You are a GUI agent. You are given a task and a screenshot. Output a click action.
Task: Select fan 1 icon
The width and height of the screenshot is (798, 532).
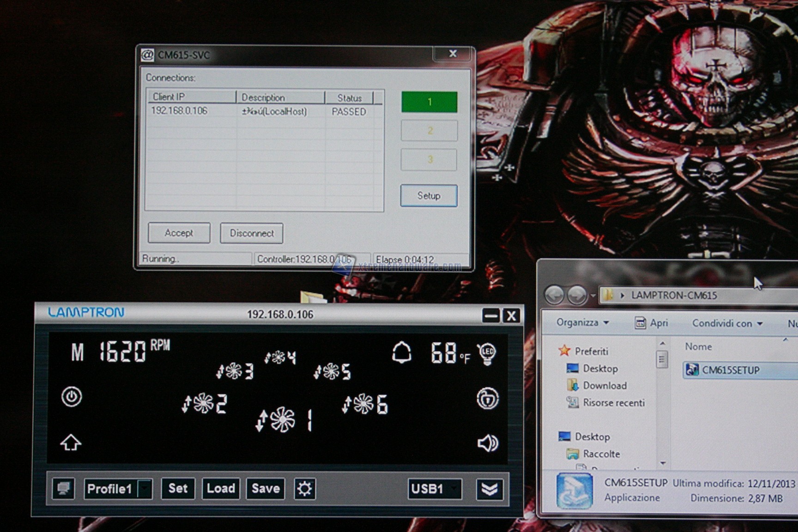pos(282,420)
